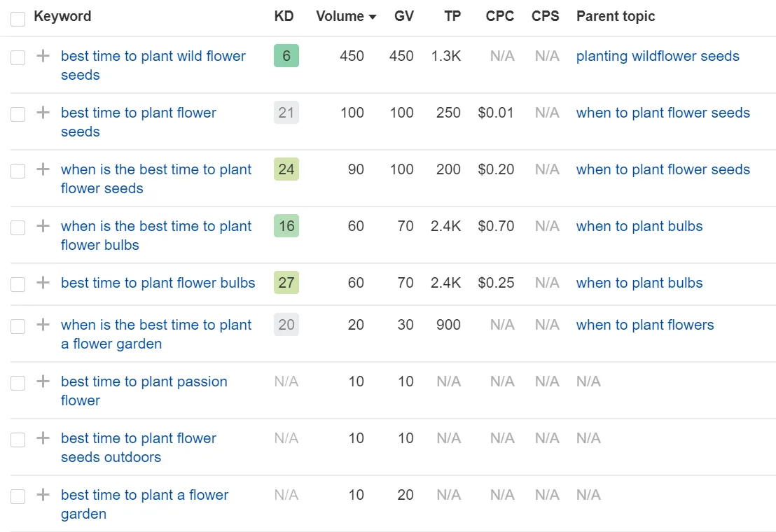The height and width of the screenshot is (532, 776).
Task: Tick checkbox for 'best time to plant passion flower'
Action: 18,383
